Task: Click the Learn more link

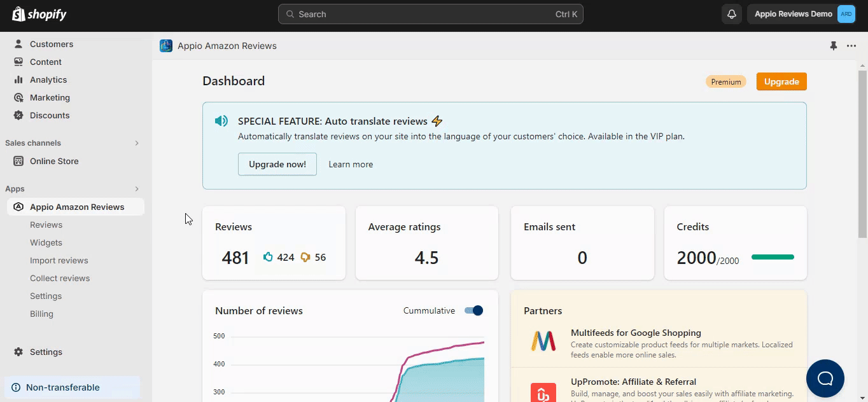Action: pyautogui.click(x=351, y=164)
